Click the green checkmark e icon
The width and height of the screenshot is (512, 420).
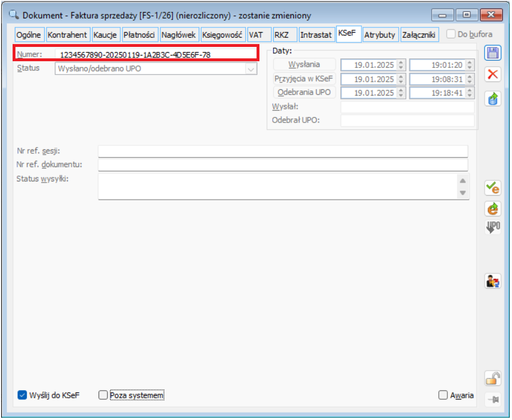tap(493, 188)
